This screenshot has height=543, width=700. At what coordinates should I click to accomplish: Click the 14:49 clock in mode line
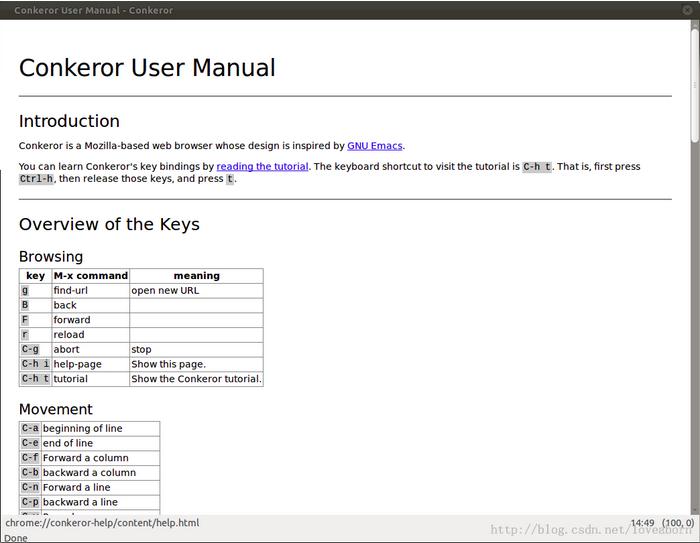pyautogui.click(x=642, y=523)
